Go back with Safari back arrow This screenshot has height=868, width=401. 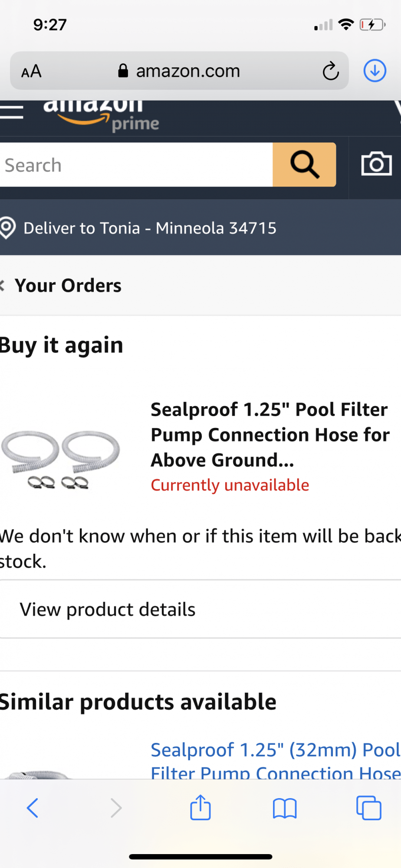pos(33,808)
